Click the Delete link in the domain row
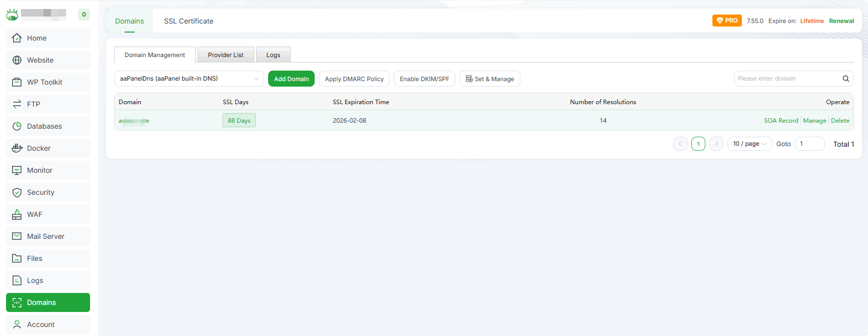The image size is (868, 336). (840, 121)
